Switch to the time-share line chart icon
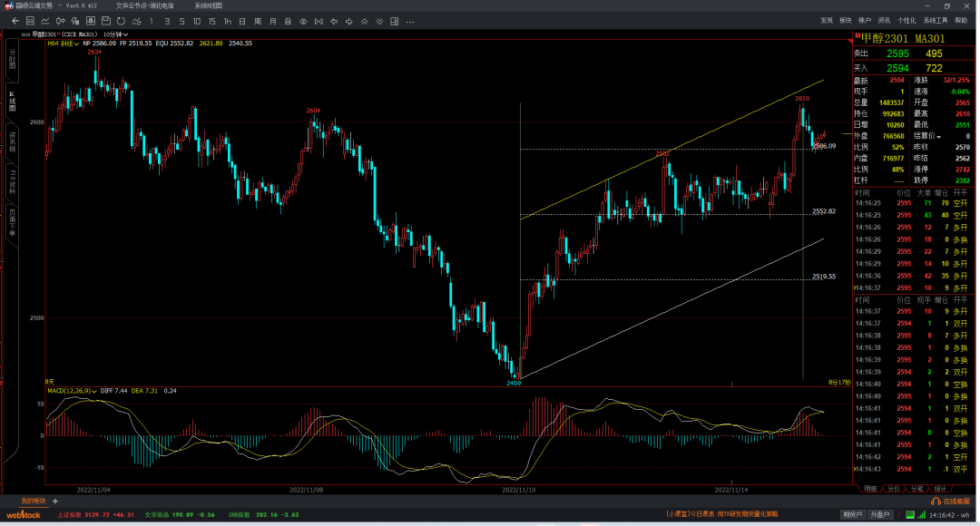The height and width of the screenshot is (526, 980). point(45,21)
